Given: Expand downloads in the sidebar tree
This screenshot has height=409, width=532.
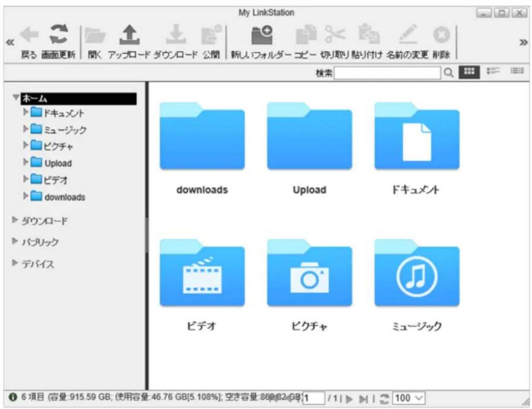Looking at the screenshot, I should click(x=25, y=196).
